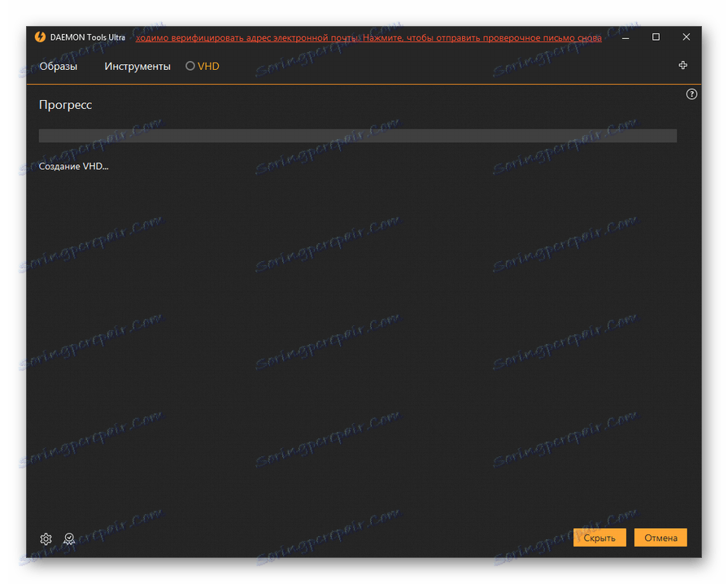Viewport: 728px width, 584px height.
Task: Switch to the VHD tab
Action: coord(203,67)
